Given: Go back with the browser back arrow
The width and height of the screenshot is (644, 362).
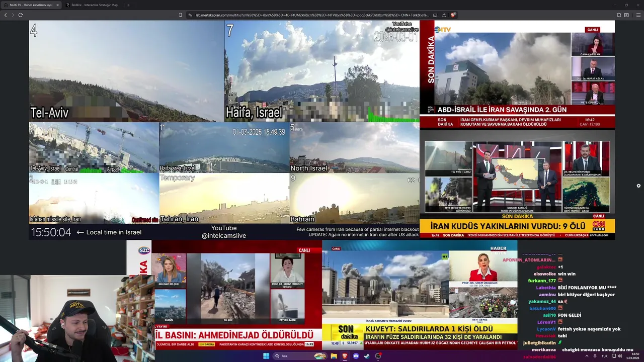Looking at the screenshot, I should pyautogui.click(x=6, y=15).
